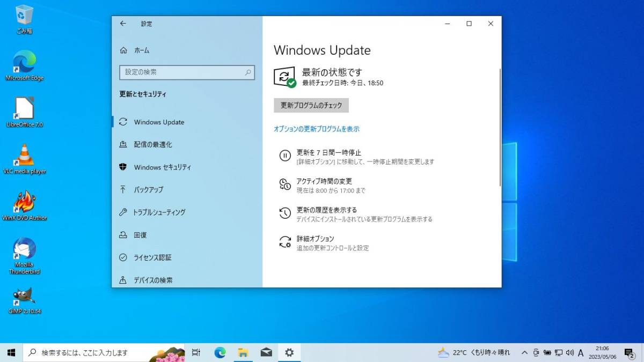Click the 最終チェック日時 status text

(x=342, y=83)
